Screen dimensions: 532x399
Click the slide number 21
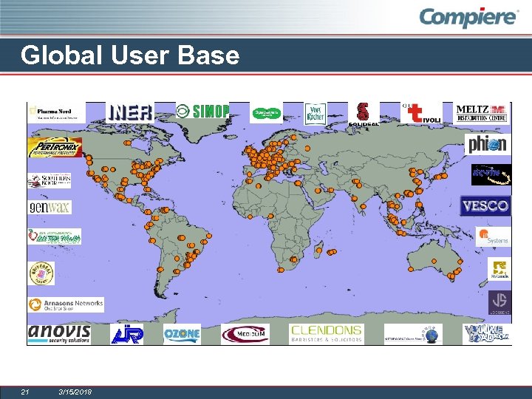25,392
